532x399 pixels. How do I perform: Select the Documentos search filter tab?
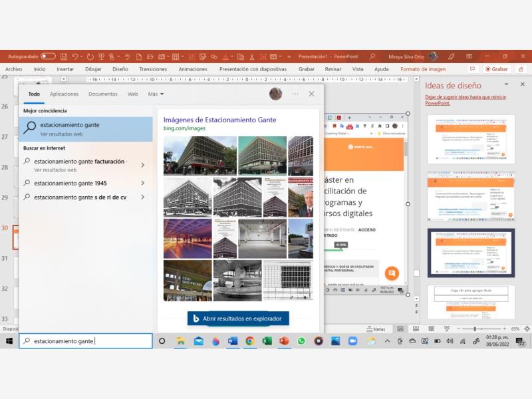click(103, 94)
